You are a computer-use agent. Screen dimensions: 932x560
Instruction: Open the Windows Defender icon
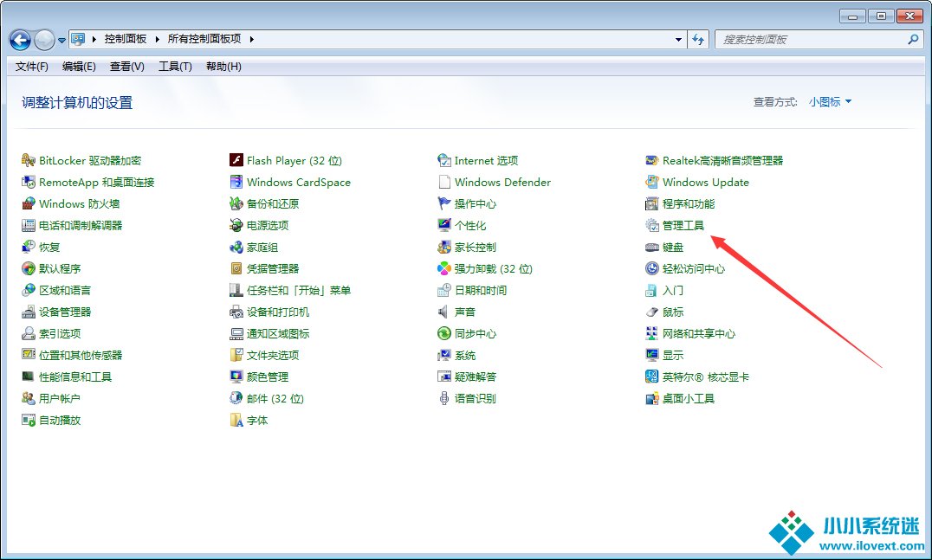coord(444,182)
